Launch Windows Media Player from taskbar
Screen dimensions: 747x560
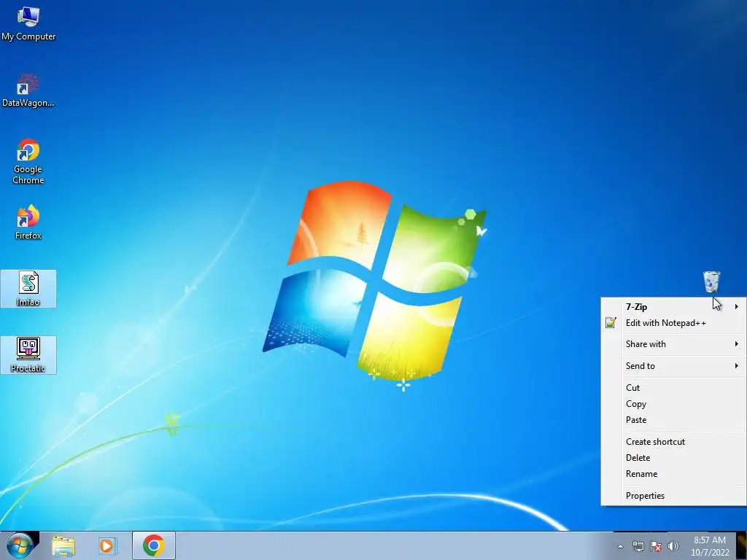[108, 545]
